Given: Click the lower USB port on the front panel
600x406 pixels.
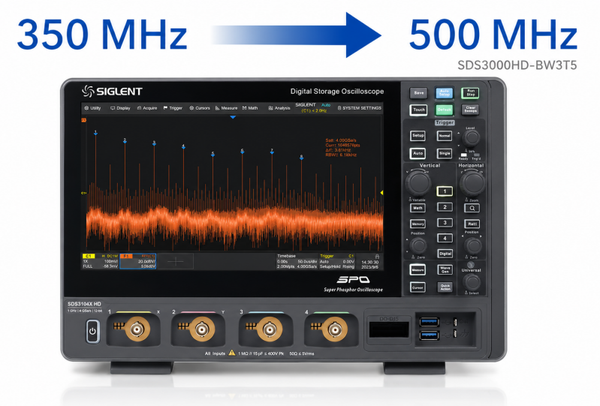Looking at the screenshot, I should 429,335.
